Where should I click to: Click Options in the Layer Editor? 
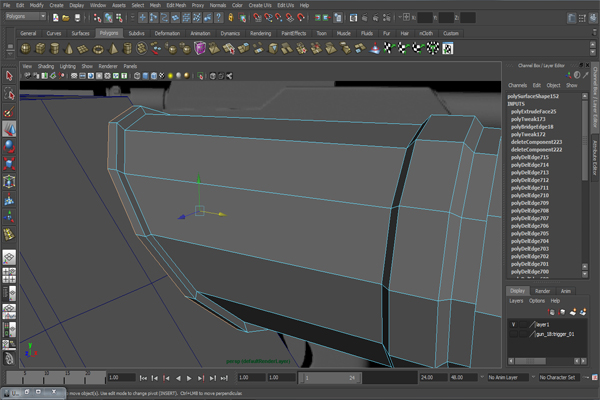click(x=536, y=301)
